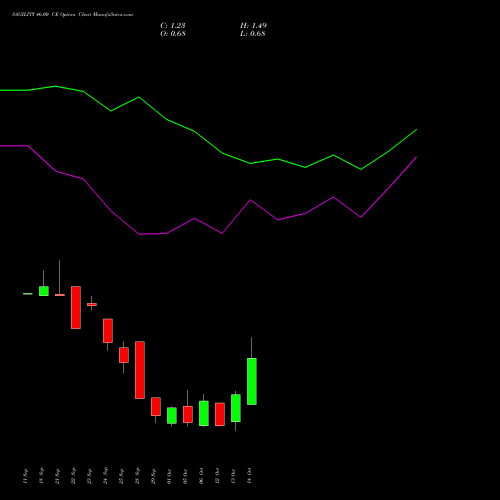500x500 pixels.
Task: Click the "29 Sep" date label
Action: 153,476
